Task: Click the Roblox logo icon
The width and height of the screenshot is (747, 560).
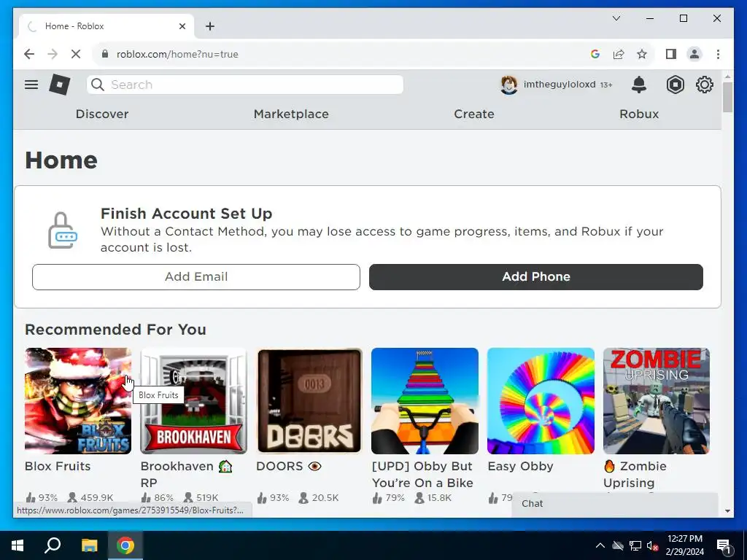Action: (60, 85)
